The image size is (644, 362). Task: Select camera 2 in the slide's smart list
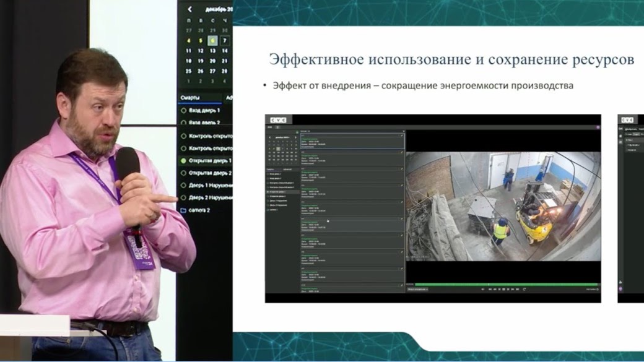(x=273, y=210)
